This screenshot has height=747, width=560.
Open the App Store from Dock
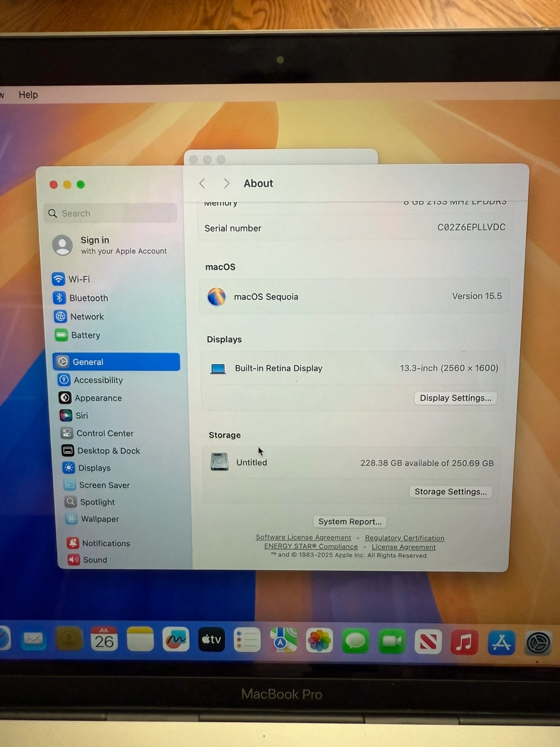click(x=501, y=642)
